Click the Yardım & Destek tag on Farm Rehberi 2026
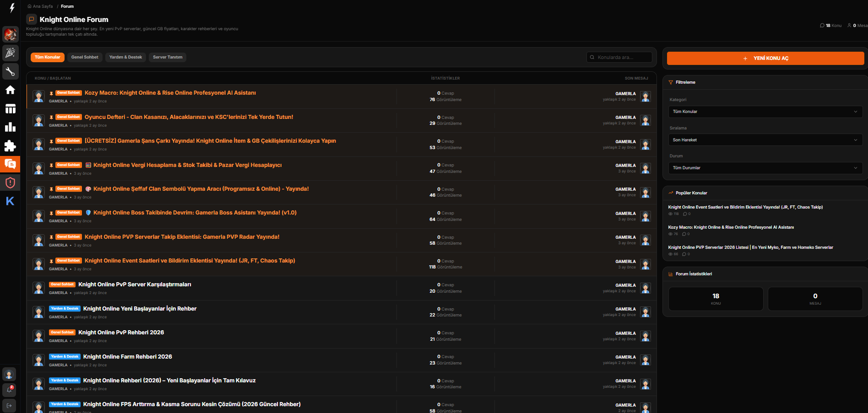 click(65, 357)
